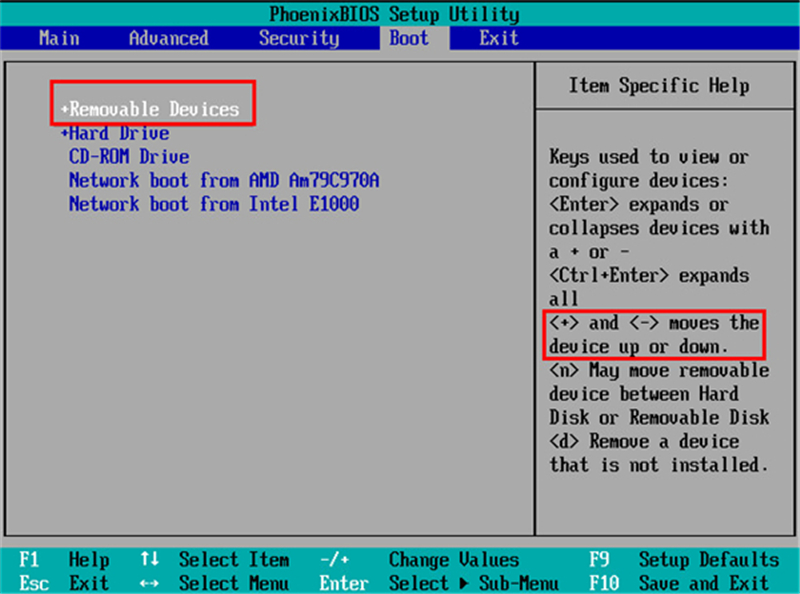Click the F1 Help hint
Screen dimensions: 800x594
pos(60,560)
